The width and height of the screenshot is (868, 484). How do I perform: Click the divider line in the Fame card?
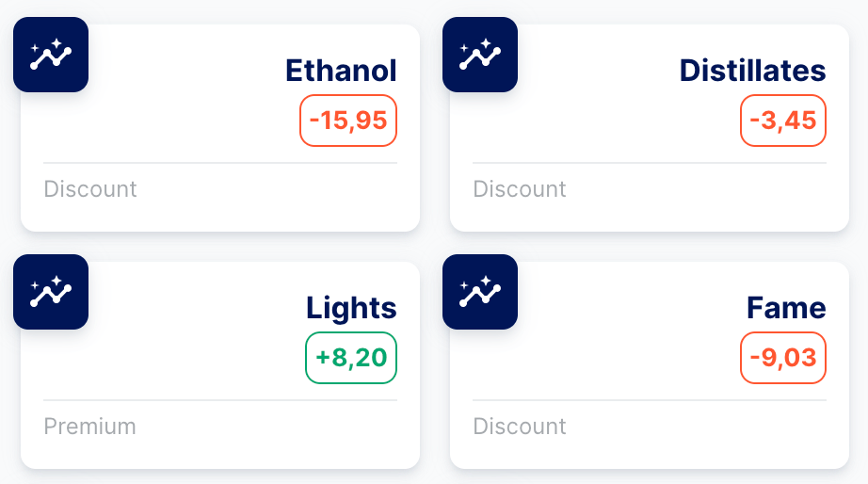650,400
